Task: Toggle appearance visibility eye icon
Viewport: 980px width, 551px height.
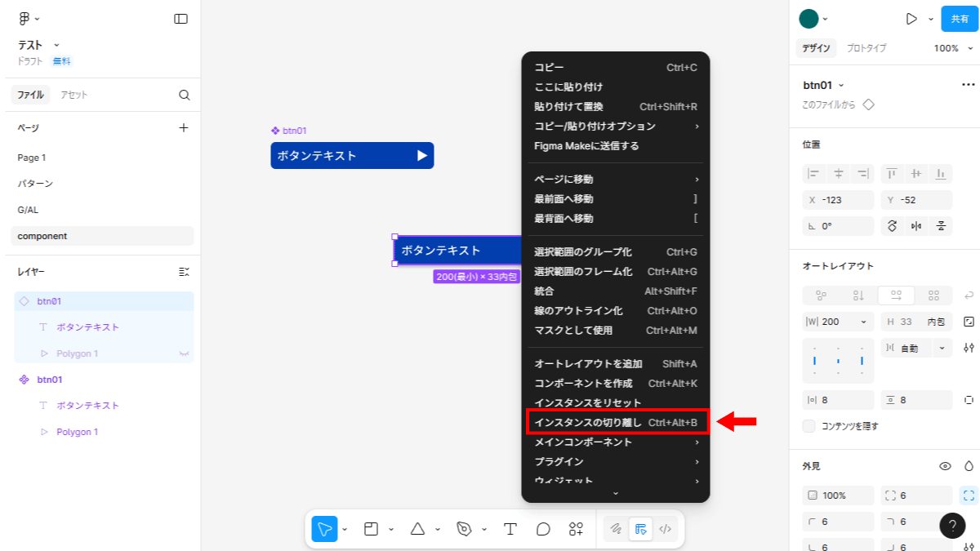Action: 945,466
